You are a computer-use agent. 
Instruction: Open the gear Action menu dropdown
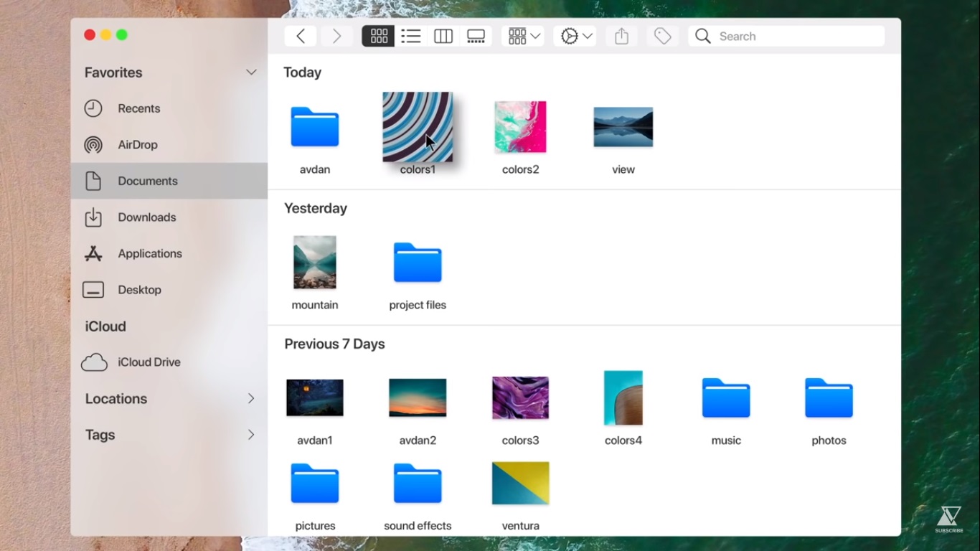[576, 37]
